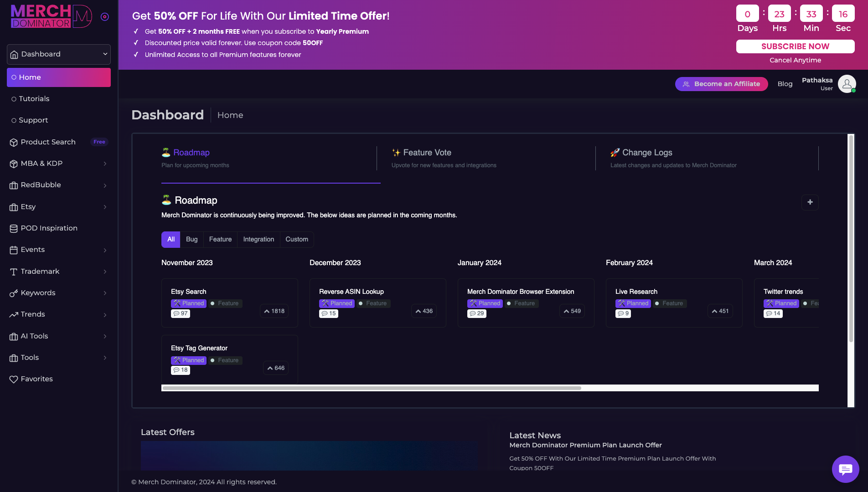Open comments on Reverse ASIN Lookup card
868x492 pixels.
click(329, 313)
